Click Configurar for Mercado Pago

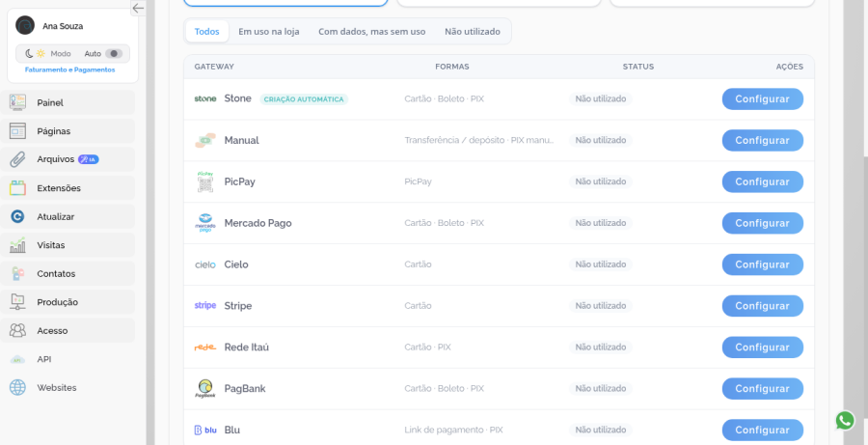[x=762, y=223]
